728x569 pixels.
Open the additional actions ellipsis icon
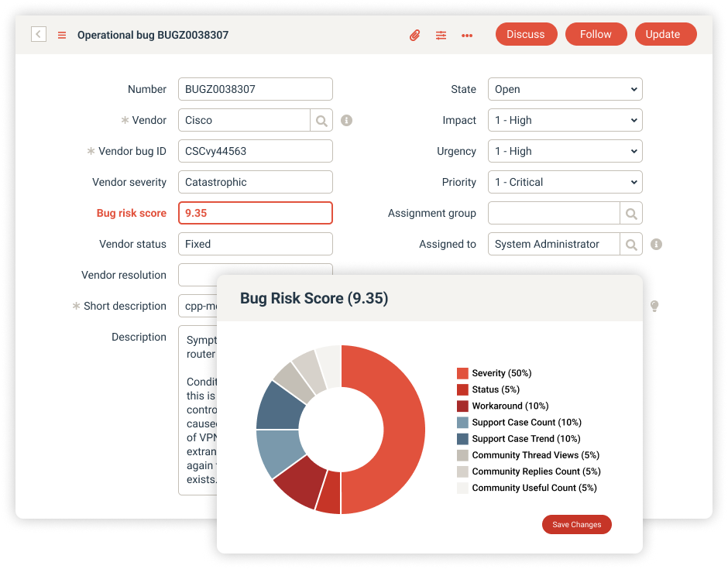466,35
